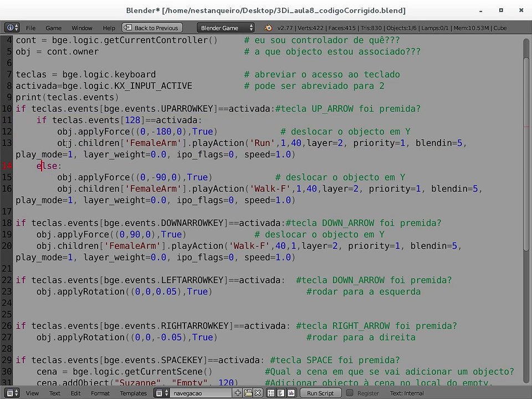This screenshot has height=399, width=532.
Task: Unlink the navegacao text with the X icon
Action: [x=258, y=393]
